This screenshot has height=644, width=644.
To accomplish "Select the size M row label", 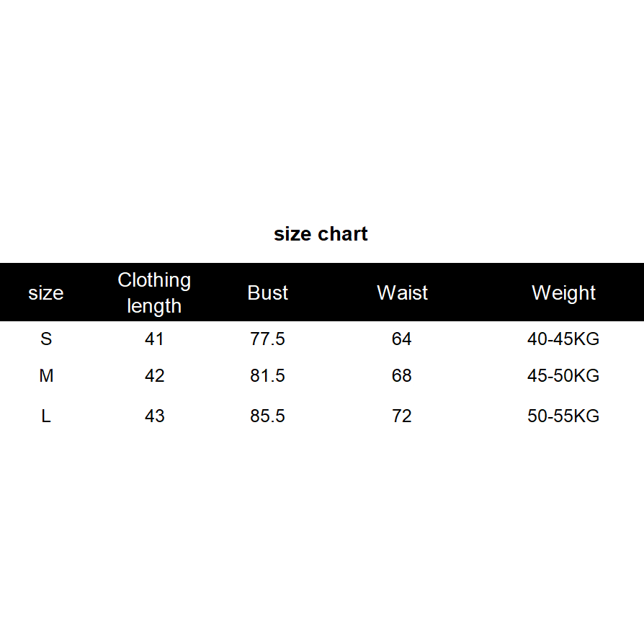I will point(46,376).
